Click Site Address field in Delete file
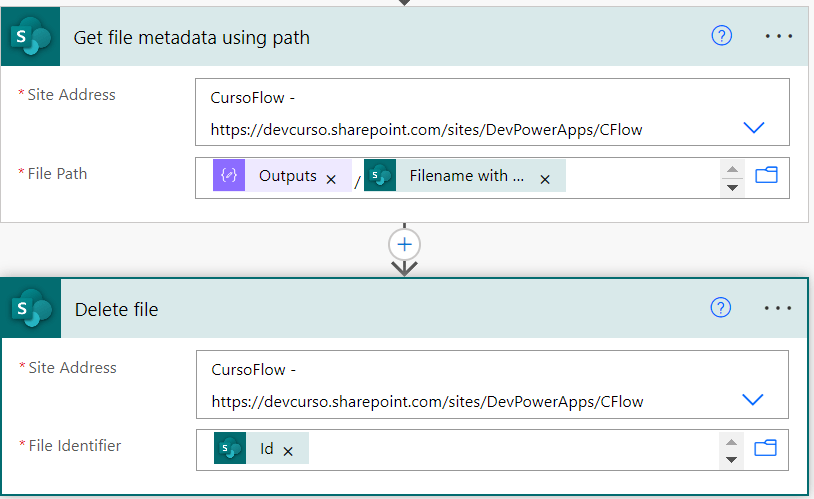Screen dimensions: 814x499 click(x=492, y=385)
